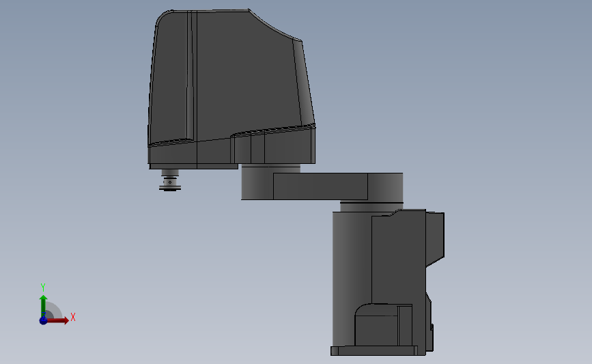
Task: Select the rounded cover at the base bottom
Action: [383, 324]
